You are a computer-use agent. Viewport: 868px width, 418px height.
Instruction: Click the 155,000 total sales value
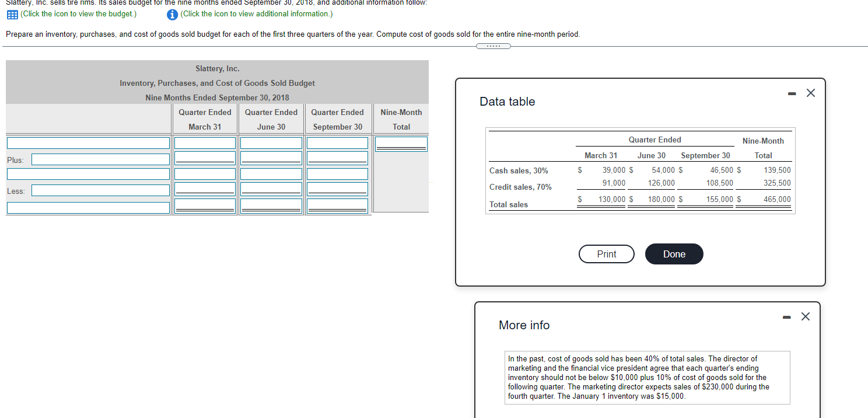pyautogui.click(x=720, y=199)
